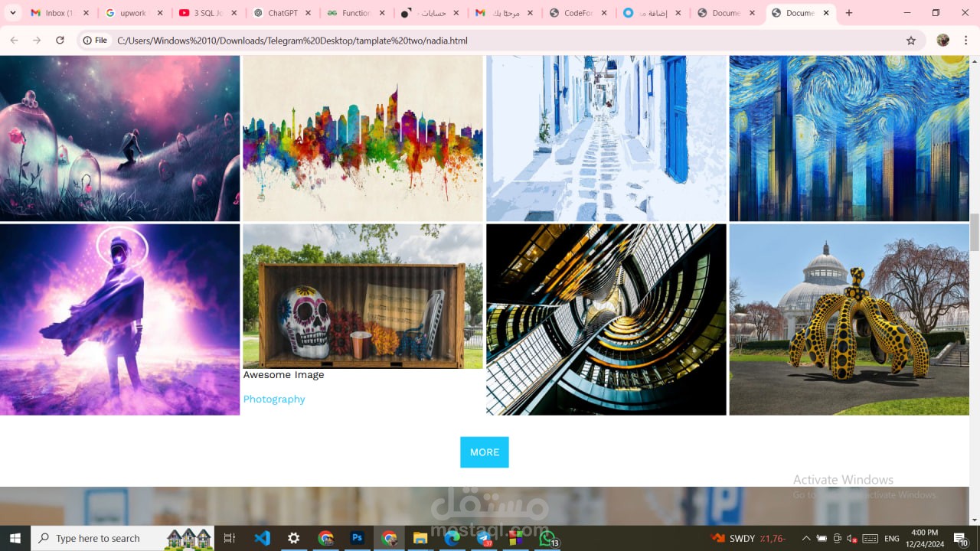Open Settings gear in the taskbar
Screen dimensions: 980x551
tap(294, 538)
